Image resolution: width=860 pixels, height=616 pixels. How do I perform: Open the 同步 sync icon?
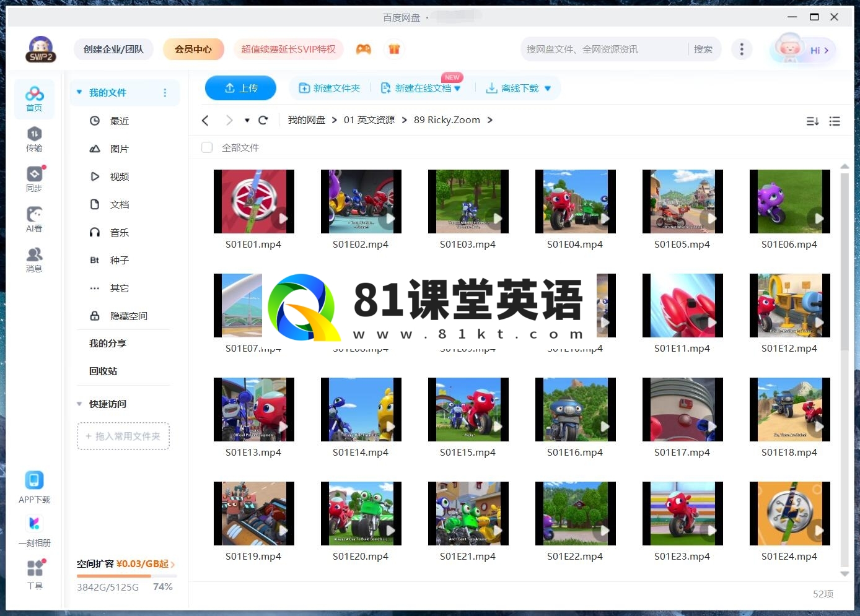tap(34, 179)
